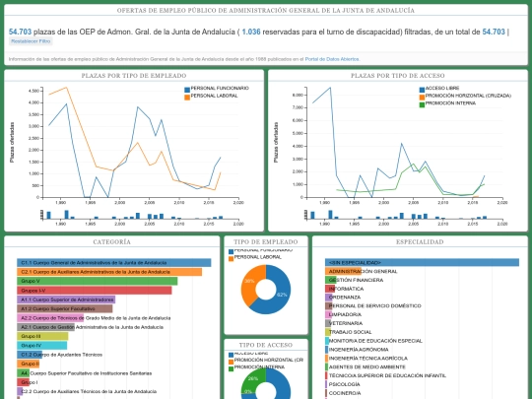Select the A1.2 Cuerpo Superior Facultativo bar
This screenshot has width=532, height=399.
[x=64, y=308]
